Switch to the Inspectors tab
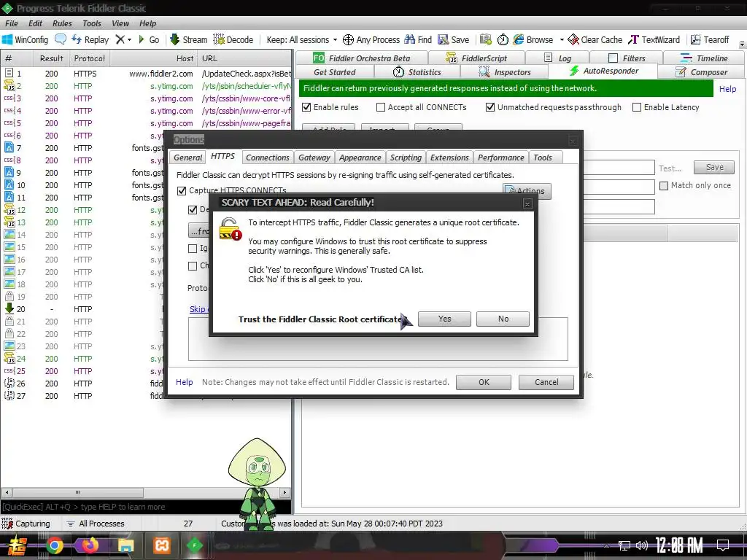Screen dimensions: 747x560 coord(505,72)
